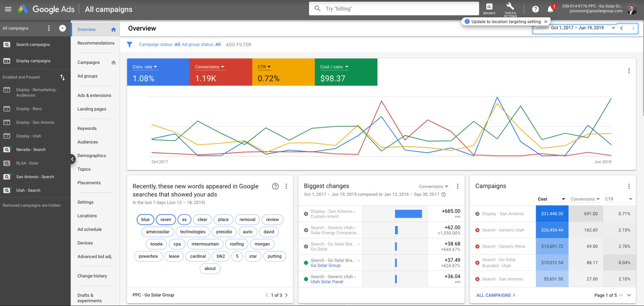644x306 pixels.
Task: Select the 'raven' word chip
Action: [x=166, y=220]
